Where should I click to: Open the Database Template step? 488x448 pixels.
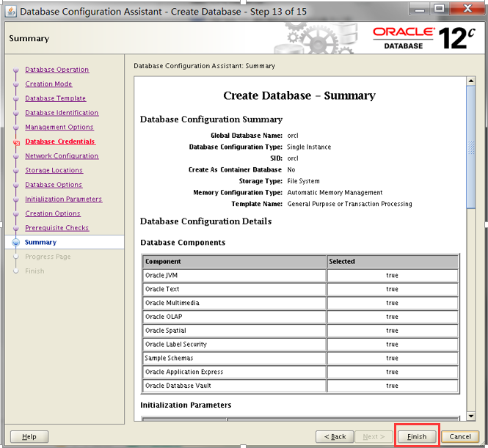tap(55, 98)
